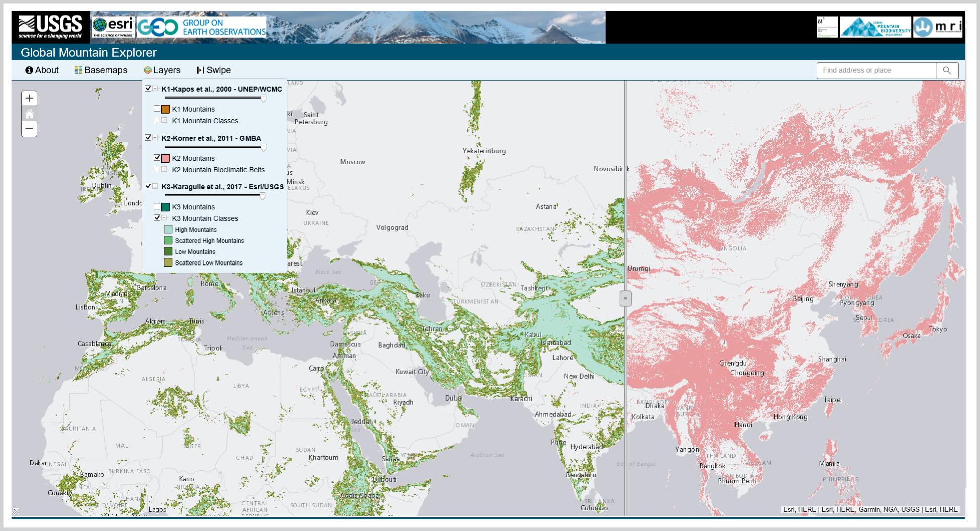The width and height of the screenshot is (980, 531).
Task: Click the home default extent button
Action: (29, 114)
